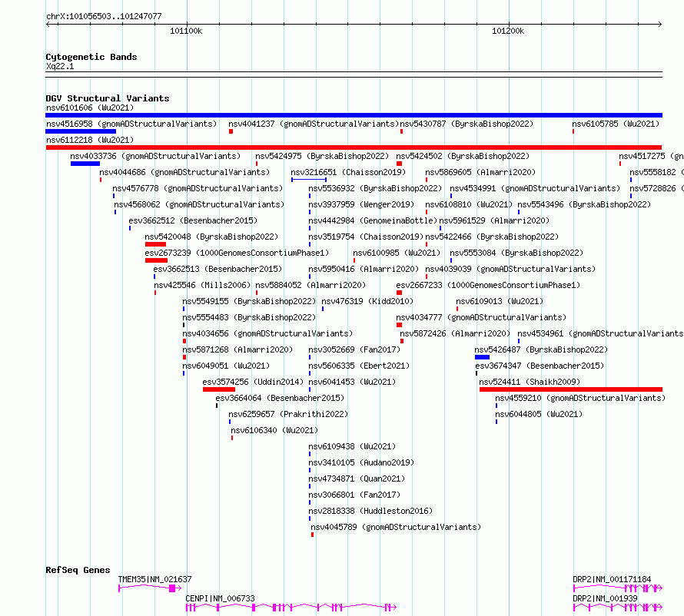Select nsv6259657 (Prakrithi2022) variant
This screenshot has width=684, height=616.
coord(288,414)
